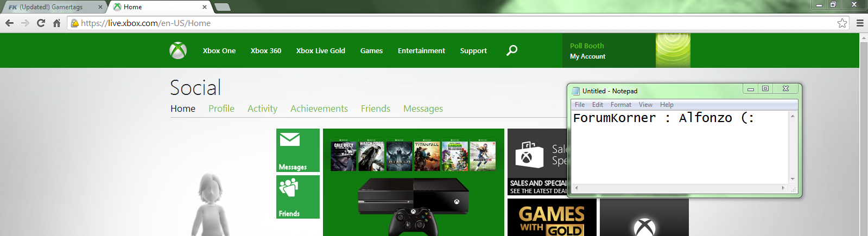868x236 pixels.
Task: Click Notepad vertical scrollbar down arrow
Action: [793, 178]
